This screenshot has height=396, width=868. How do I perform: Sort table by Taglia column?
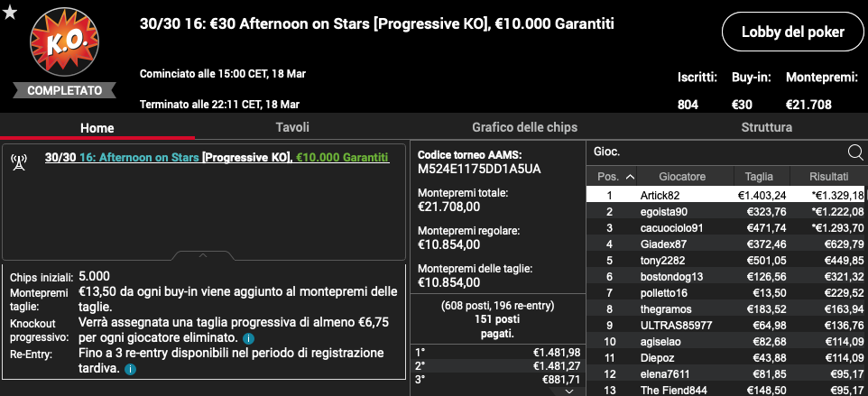tap(759, 177)
